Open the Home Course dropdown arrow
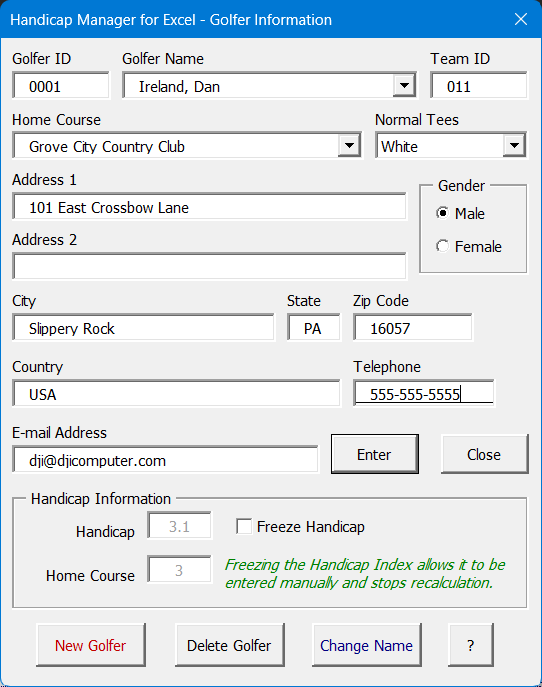Image resolution: width=542 pixels, height=687 pixels. 349,145
